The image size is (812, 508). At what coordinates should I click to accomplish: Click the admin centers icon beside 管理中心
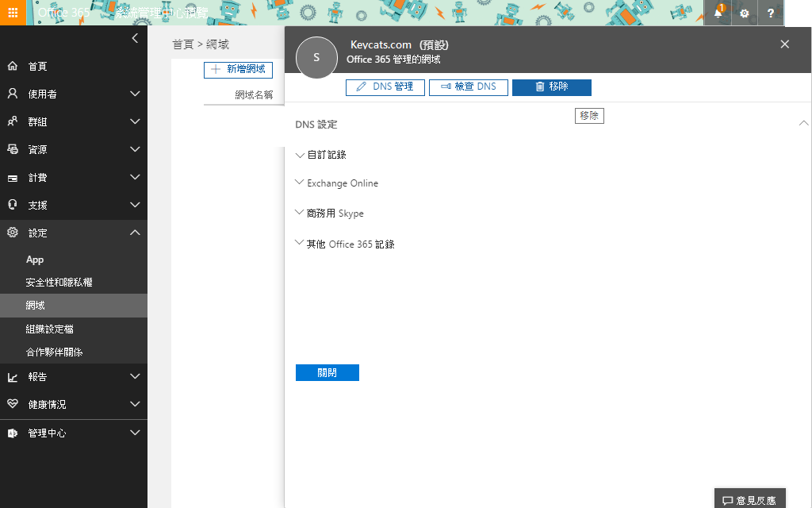click(x=13, y=433)
